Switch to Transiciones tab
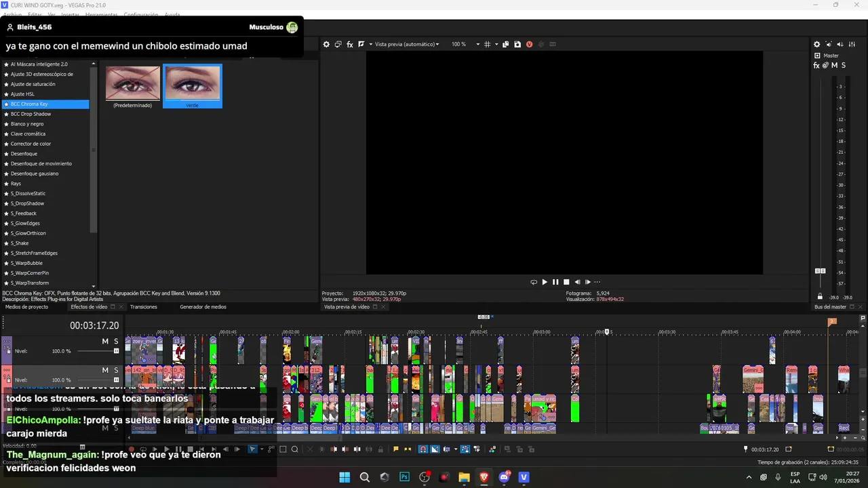 click(x=144, y=307)
